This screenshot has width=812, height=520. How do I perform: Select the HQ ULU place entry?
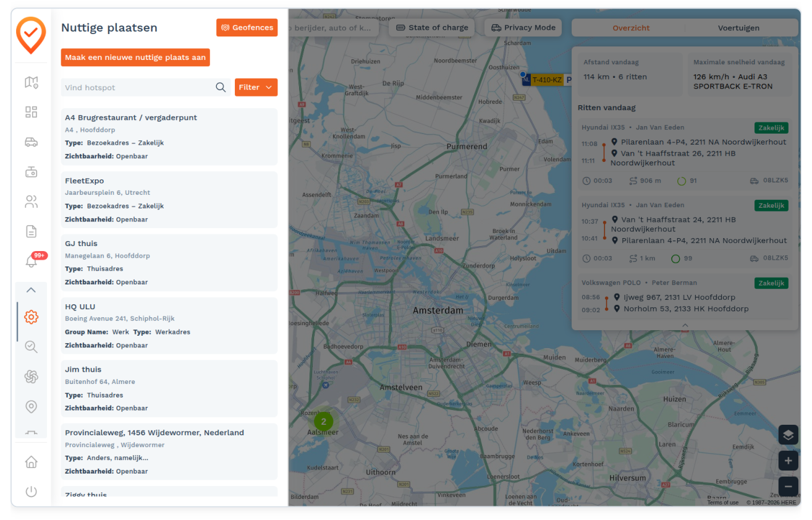[x=169, y=326]
